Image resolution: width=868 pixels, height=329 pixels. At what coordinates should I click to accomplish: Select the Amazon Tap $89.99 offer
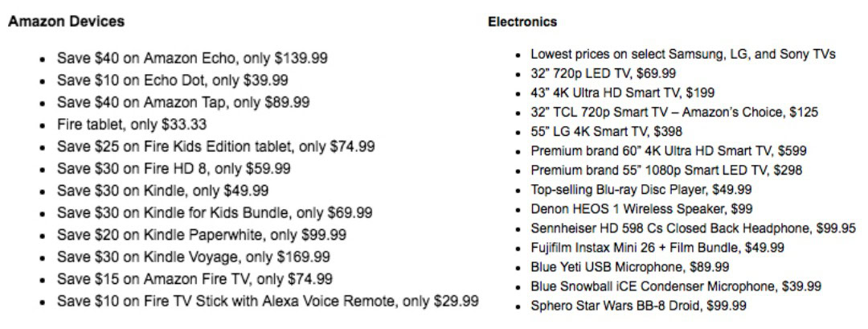pyautogui.click(x=183, y=103)
